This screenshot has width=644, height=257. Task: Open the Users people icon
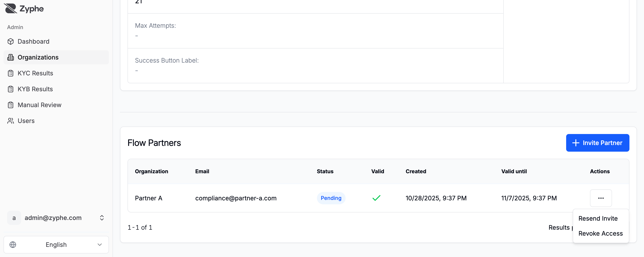pyautogui.click(x=11, y=121)
